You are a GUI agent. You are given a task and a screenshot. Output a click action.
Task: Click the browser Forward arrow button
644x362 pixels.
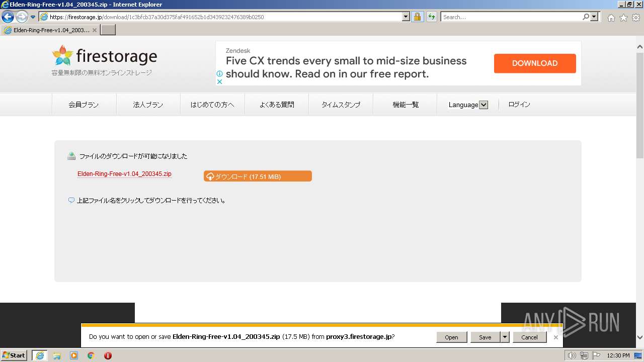click(22, 17)
